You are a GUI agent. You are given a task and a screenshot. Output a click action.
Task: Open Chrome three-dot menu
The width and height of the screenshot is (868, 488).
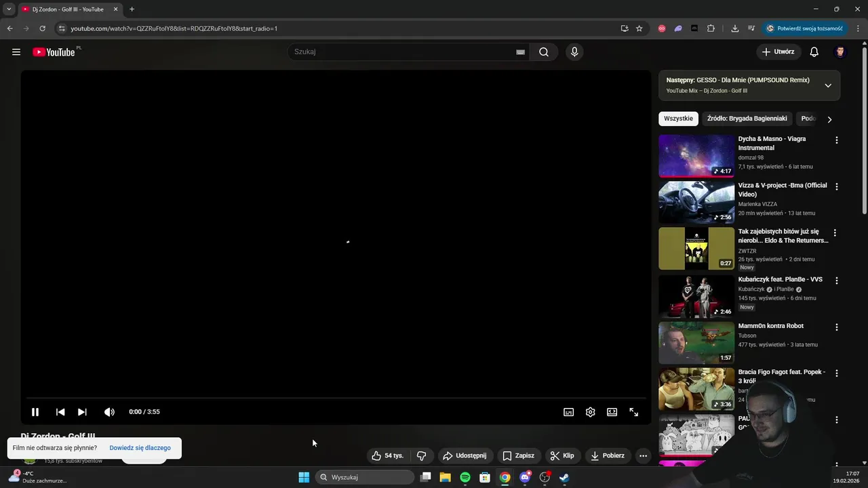pos(858,28)
